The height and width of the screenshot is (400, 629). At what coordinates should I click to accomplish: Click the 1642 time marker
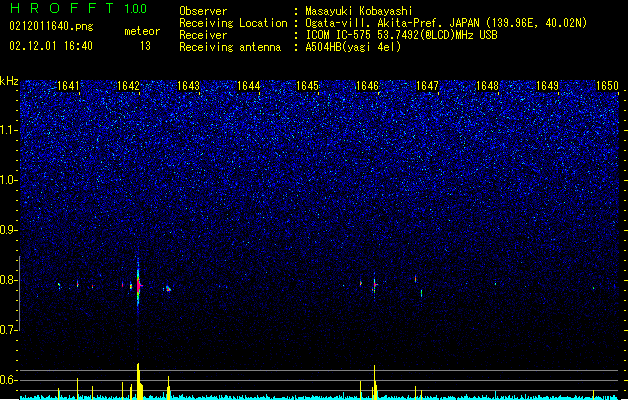128,86
